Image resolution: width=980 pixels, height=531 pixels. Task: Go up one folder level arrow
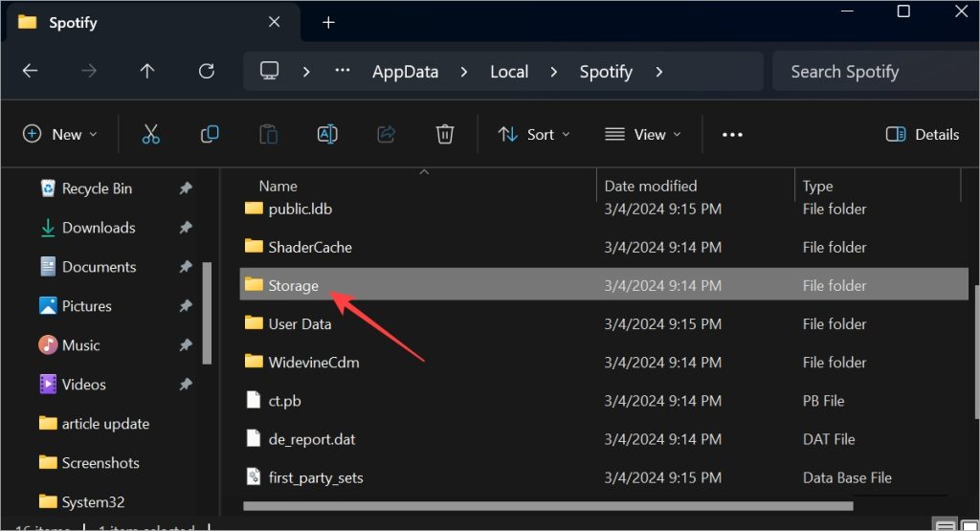(147, 71)
